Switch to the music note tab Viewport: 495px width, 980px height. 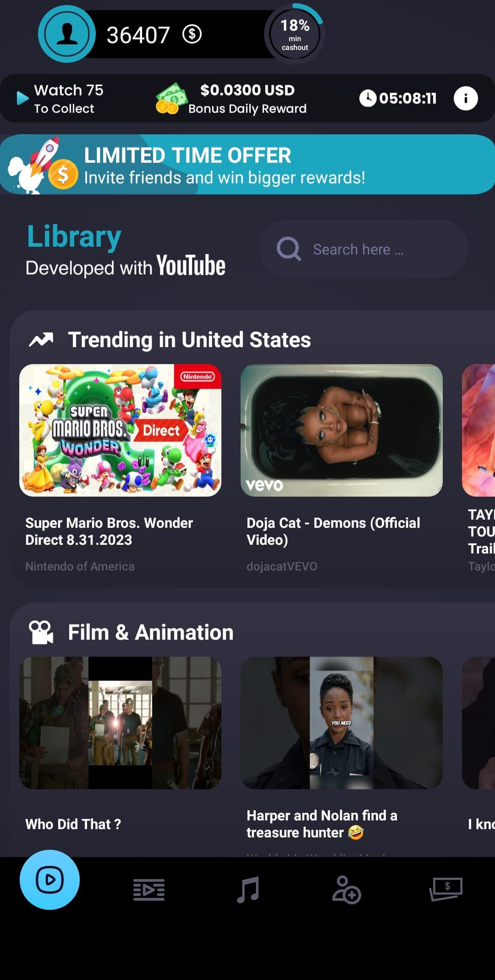248,890
